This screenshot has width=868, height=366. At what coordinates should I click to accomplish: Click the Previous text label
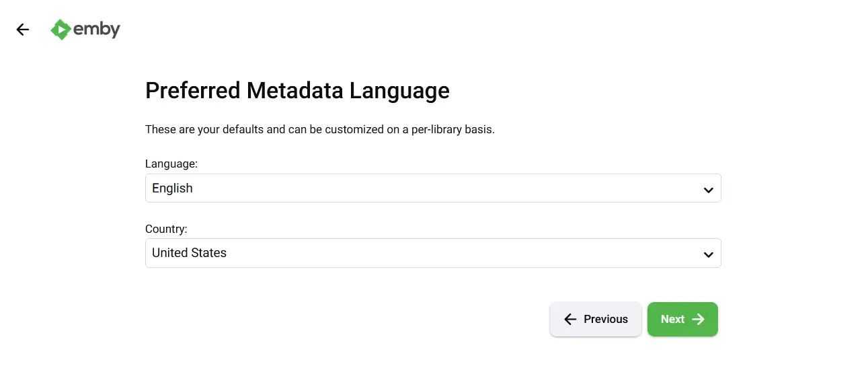[606, 320]
